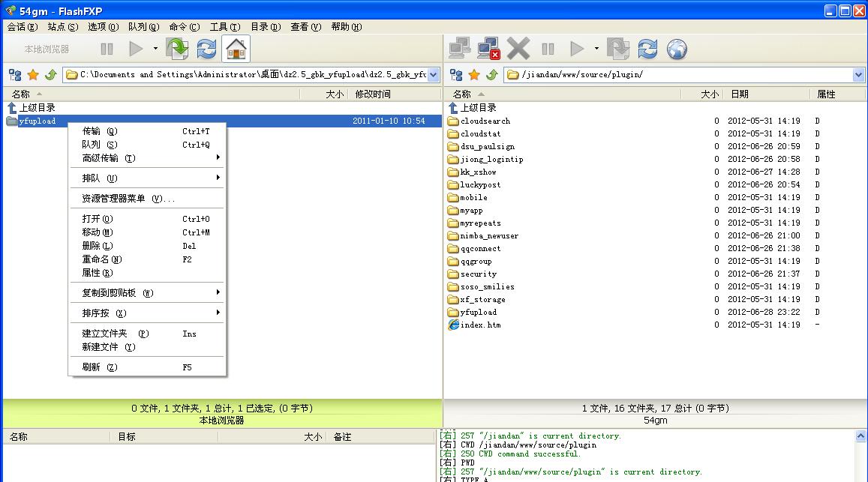Open the 工具 menu

point(225,26)
